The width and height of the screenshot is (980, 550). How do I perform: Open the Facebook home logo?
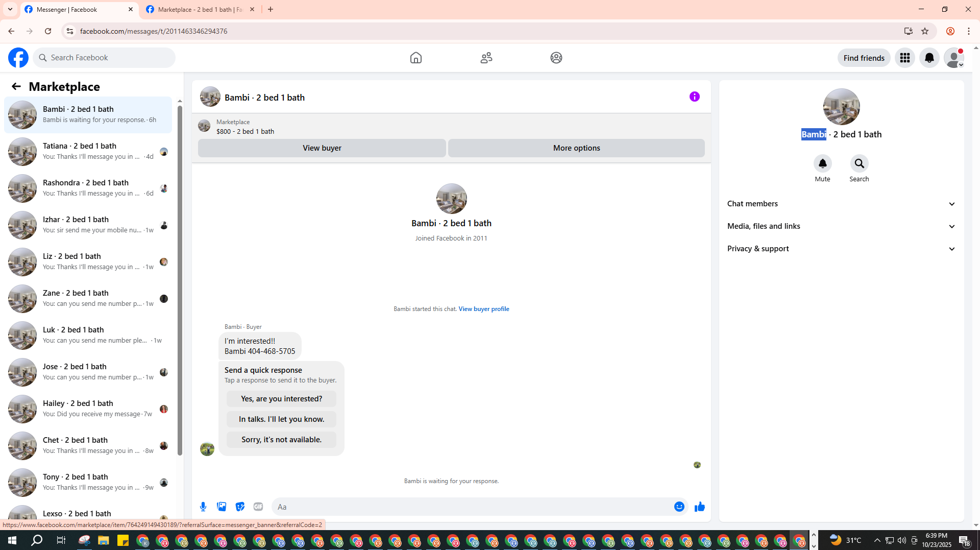tap(18, 58)
